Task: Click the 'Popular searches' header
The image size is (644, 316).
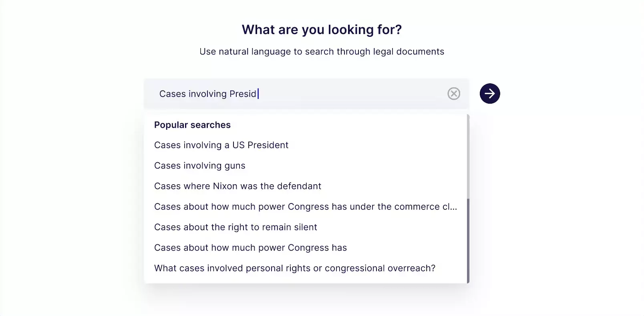Action: [x=192, y=125]
